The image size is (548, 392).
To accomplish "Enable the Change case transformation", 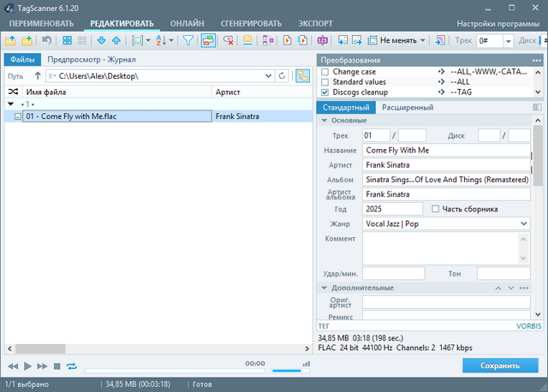I will point(325,72).
